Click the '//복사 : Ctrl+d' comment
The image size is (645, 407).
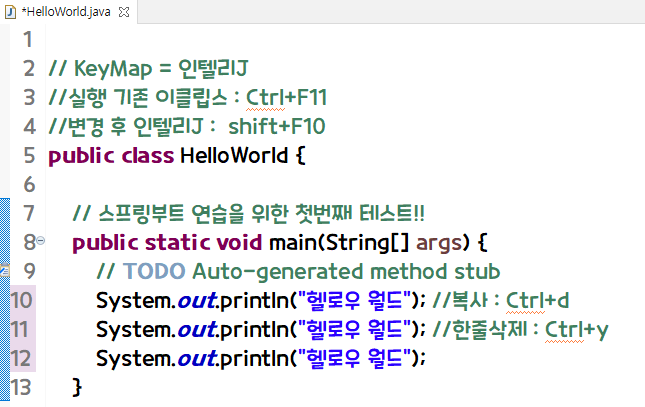click(x=501, y=300)
